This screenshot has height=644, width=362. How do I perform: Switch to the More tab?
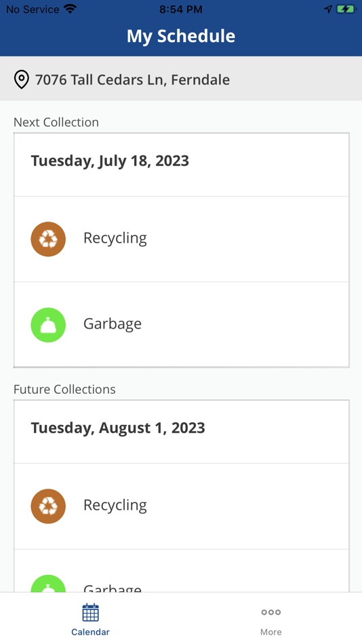[270, 618]
